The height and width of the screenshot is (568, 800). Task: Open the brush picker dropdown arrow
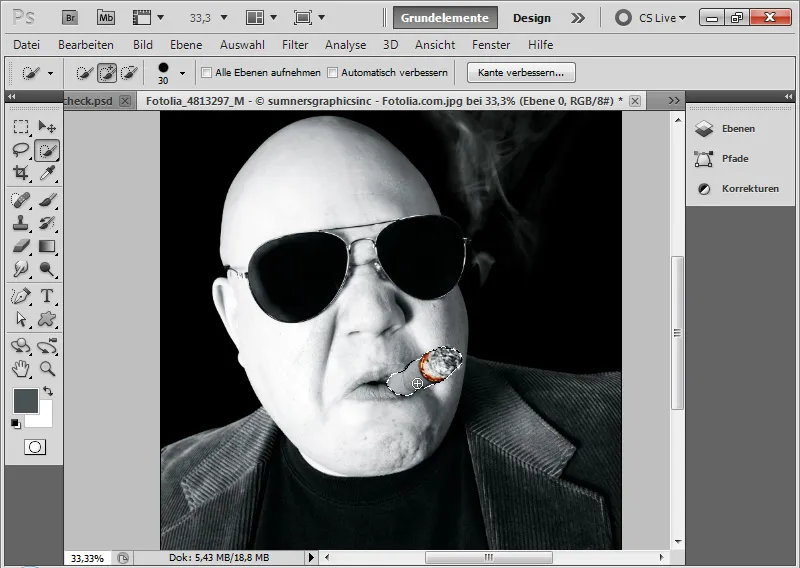point(182,73)
